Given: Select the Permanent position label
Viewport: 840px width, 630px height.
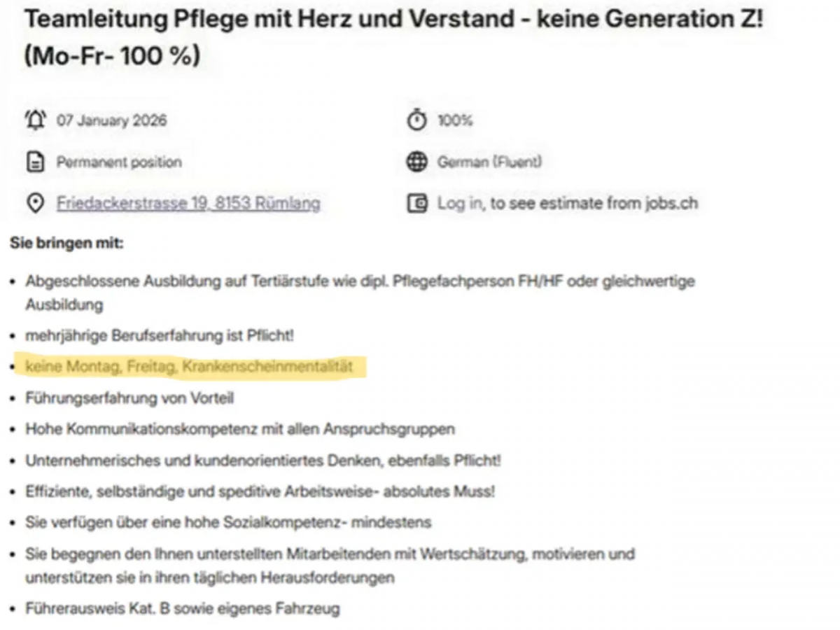Looking at the screenshot, I should (119, 162).
